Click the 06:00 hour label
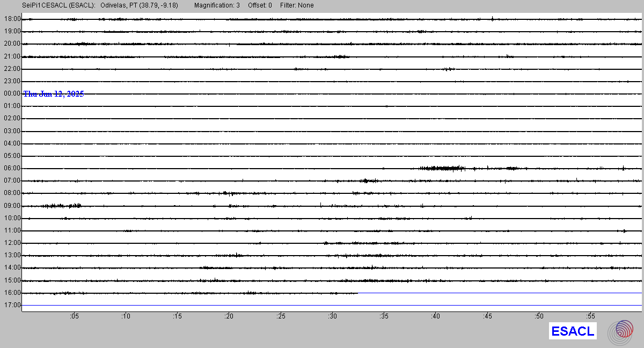Viewport: 644px width, 348px height. coord(12,168)
